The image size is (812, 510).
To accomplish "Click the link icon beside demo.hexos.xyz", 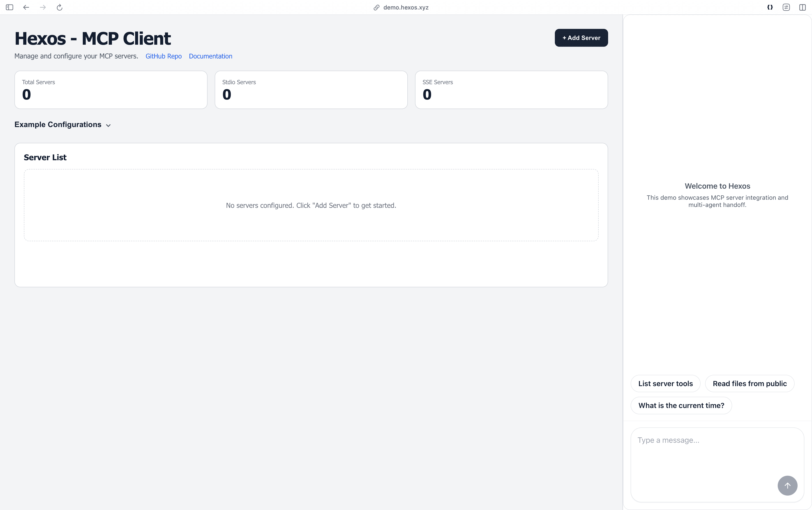I will pyautogui.click(x=376, y=7).
